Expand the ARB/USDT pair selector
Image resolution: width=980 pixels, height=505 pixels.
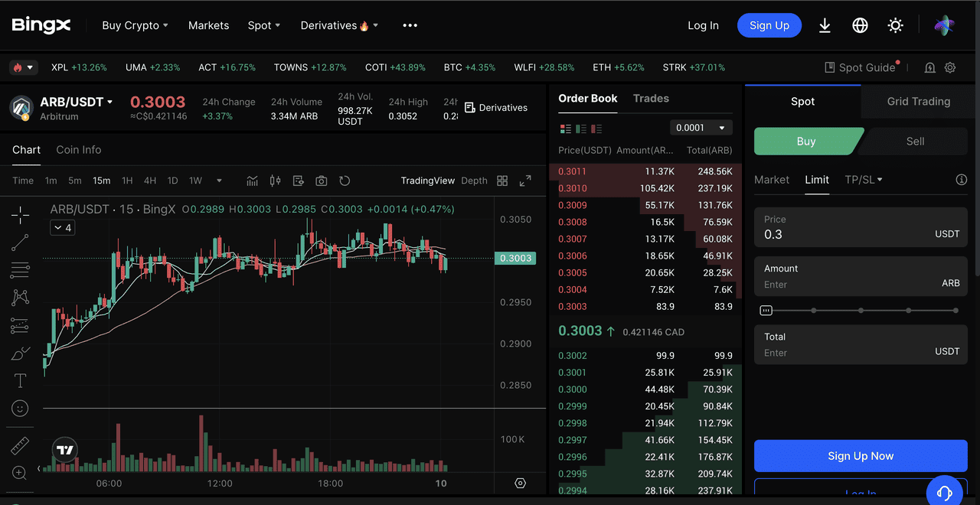pos(109,102)
